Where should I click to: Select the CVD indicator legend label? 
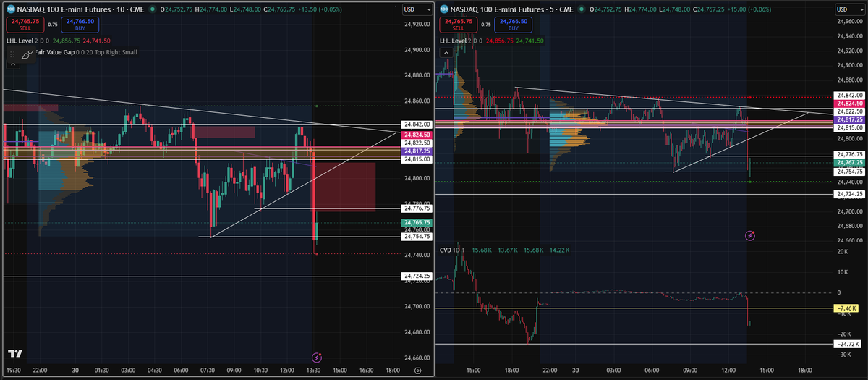click(446, 250)
